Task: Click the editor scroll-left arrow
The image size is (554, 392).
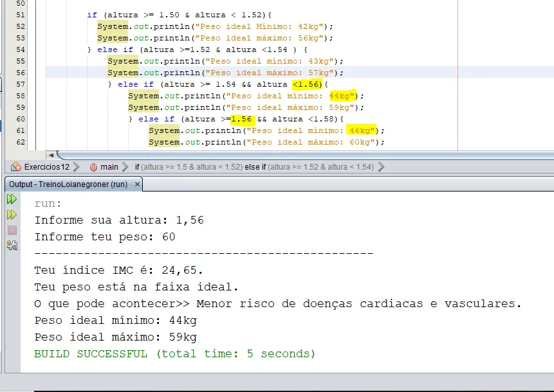Action: click(x=51, y=155)
